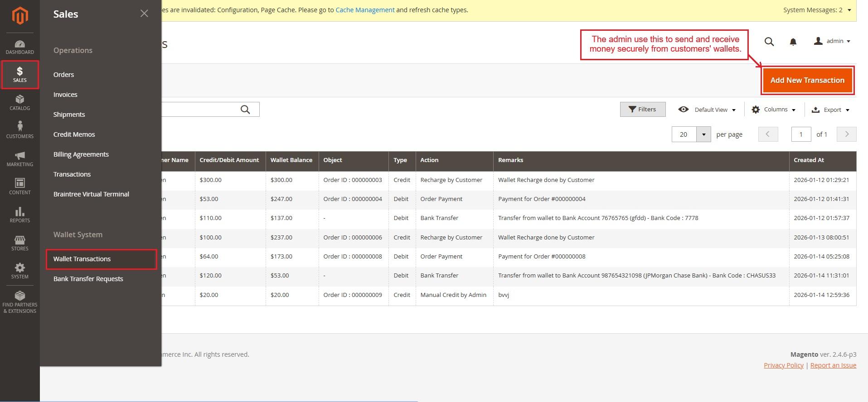The width and height of the screenshot is (868, 402).
Task: Open the Export dropdown
Action: point(830,110)
